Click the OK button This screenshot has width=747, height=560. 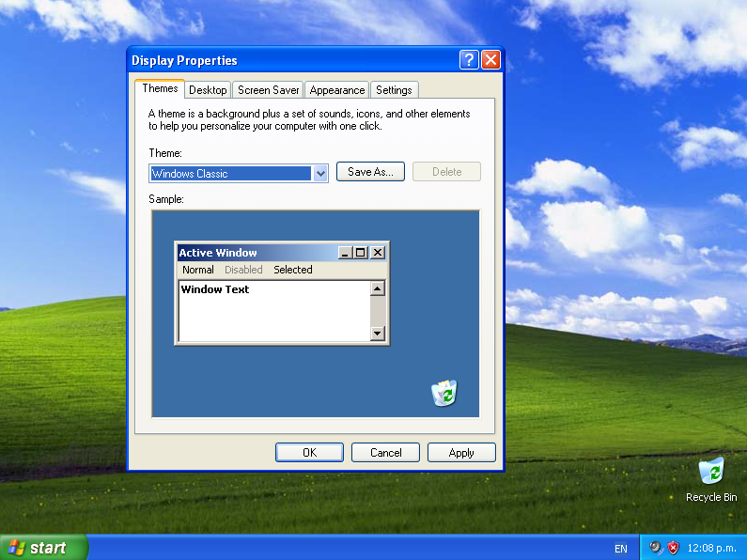pyautogui.click(x=309, y=452)
